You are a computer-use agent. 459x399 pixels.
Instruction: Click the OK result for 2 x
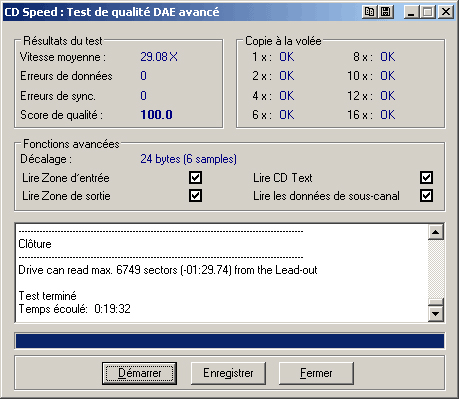pos(287,76)
